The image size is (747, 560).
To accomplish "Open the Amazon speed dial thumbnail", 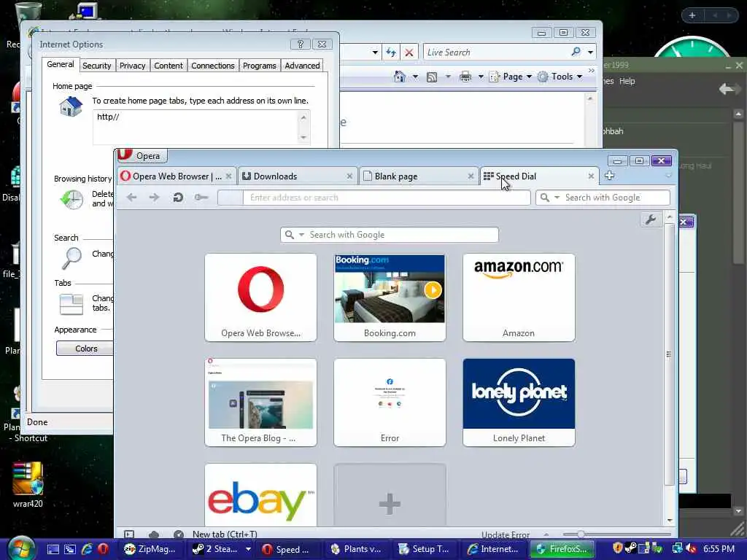I will coord(519,297).
